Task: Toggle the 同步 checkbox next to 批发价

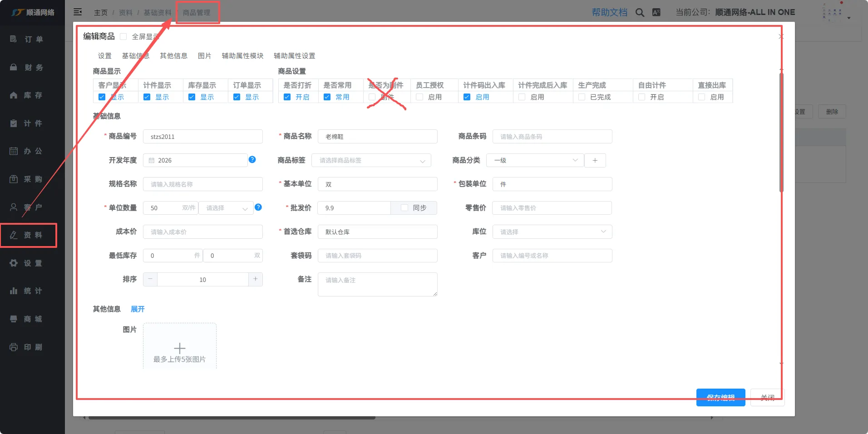Action: [x=404, y=208]
